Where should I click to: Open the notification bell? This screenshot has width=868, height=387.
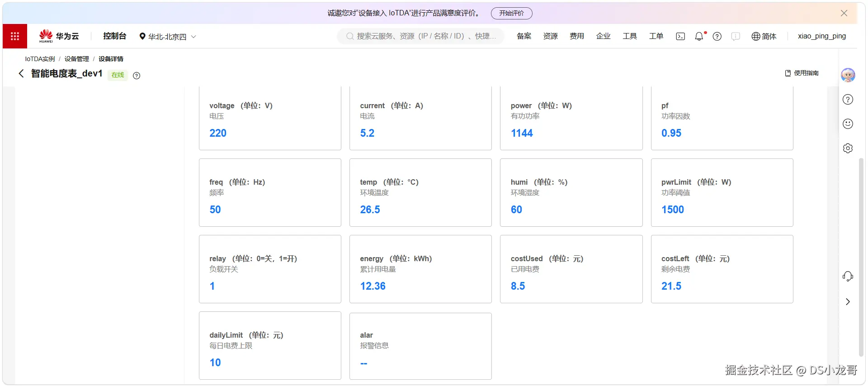click(699, 36)
